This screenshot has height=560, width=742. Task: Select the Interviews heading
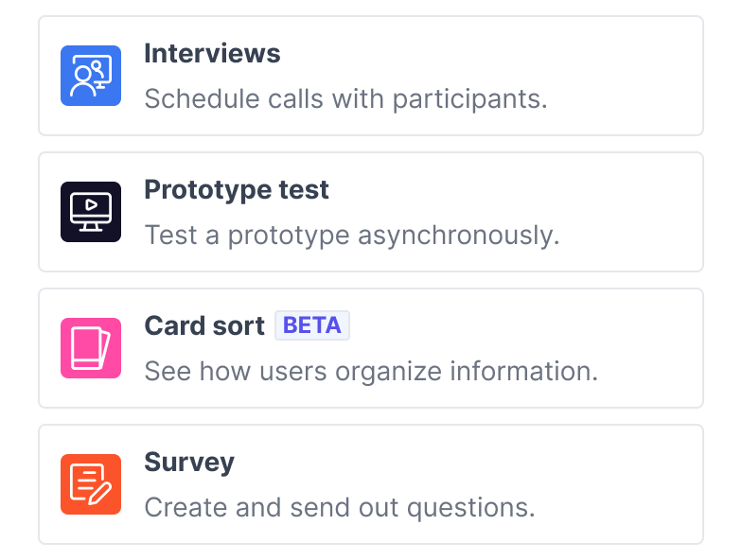212,53
